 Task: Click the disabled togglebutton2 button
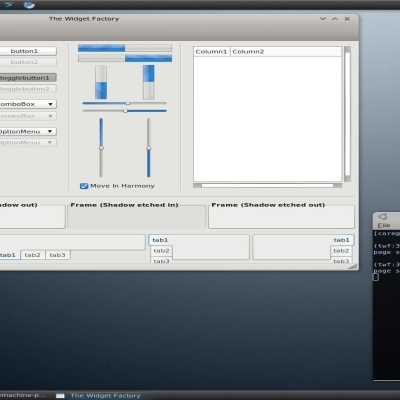28,89
